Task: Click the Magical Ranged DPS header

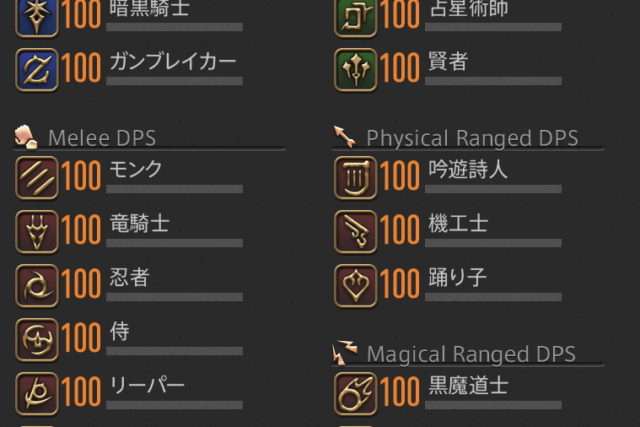Action: tap(471, 354)
